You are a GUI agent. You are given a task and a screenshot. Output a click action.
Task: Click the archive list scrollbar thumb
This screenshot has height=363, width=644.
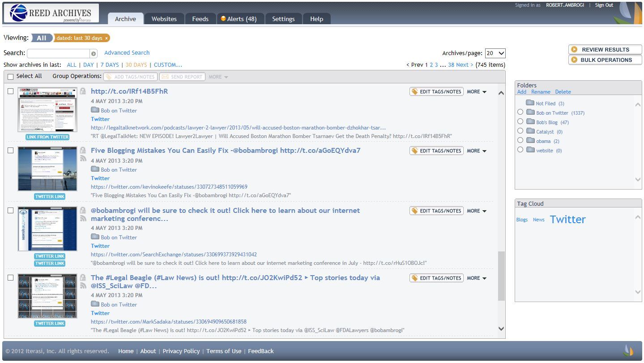coord(501,276)
